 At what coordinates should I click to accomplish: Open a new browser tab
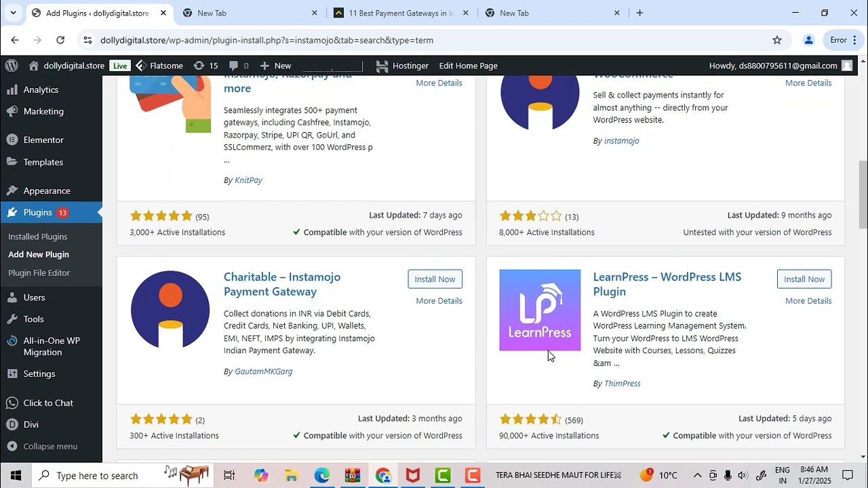(639, 13)
